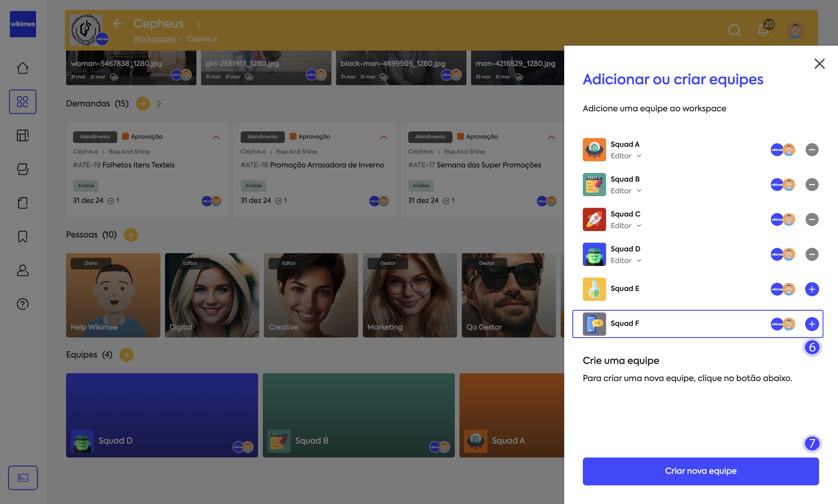Screen dimensions: 838x504
Task: Open the user profile sidebar icon
Action: 22,270
